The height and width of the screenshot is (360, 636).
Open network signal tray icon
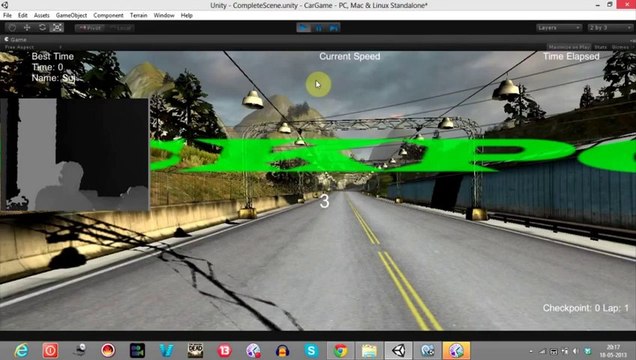pos(542,351)
